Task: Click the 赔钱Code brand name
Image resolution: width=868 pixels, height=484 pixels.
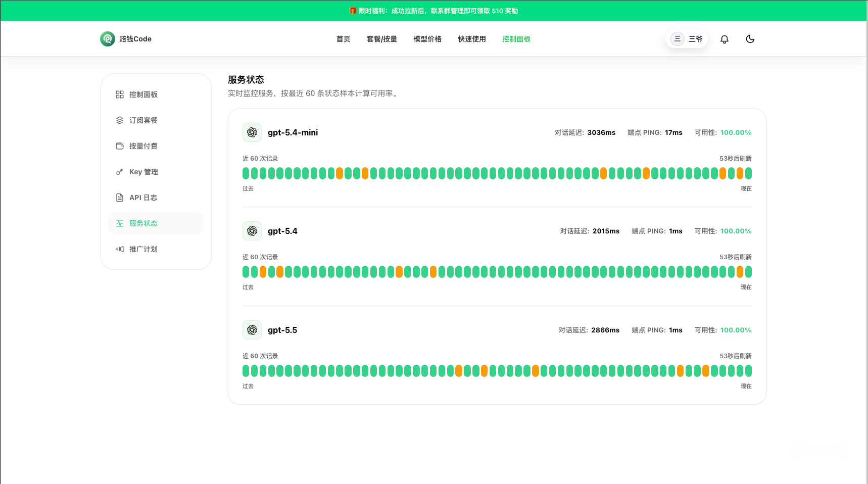Action: point(135,39)
